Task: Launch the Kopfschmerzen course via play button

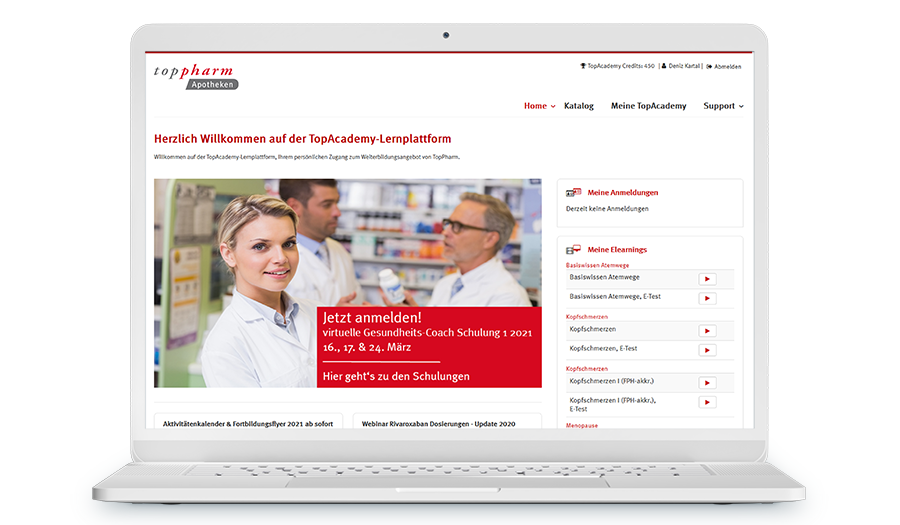Action: [x=707, y=331]
